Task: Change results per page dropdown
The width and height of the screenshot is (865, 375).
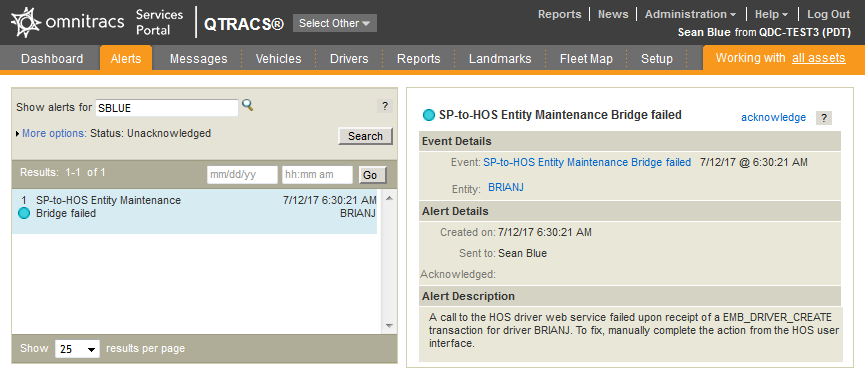Action: [77, 349]
